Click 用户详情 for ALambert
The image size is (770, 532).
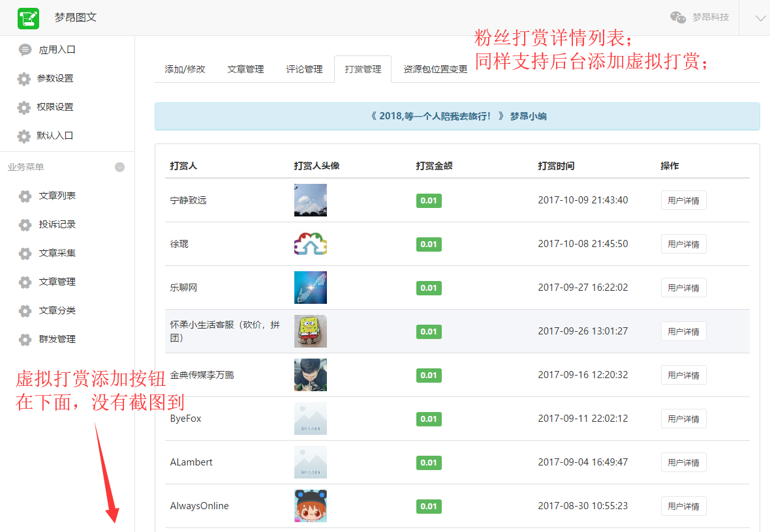pyautogui.click(x=684, y=462)
